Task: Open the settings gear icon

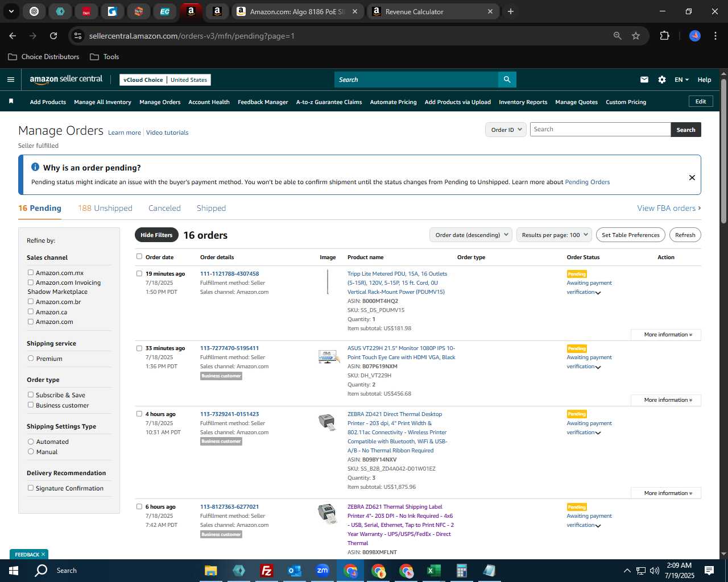Action: [662, 80]
